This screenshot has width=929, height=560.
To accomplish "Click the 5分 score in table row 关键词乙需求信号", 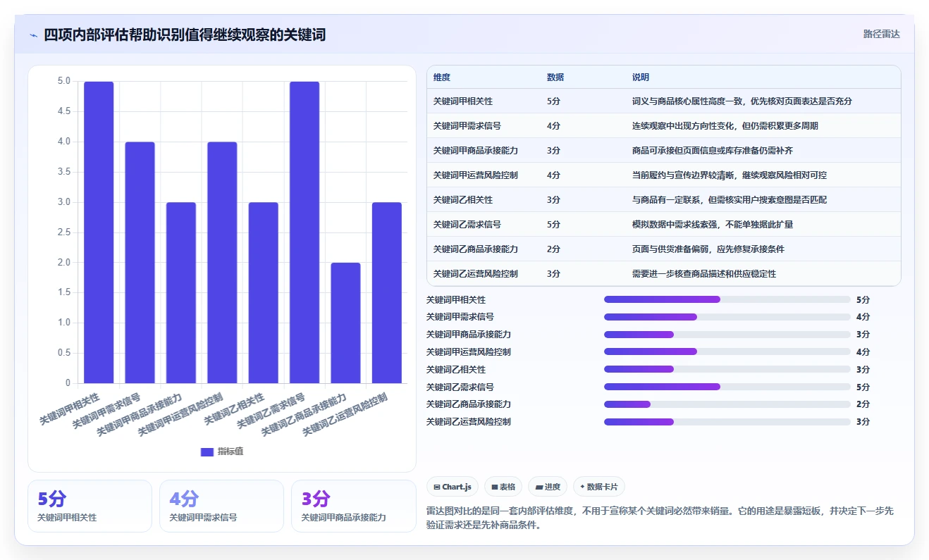I will [x=553, y=225].
